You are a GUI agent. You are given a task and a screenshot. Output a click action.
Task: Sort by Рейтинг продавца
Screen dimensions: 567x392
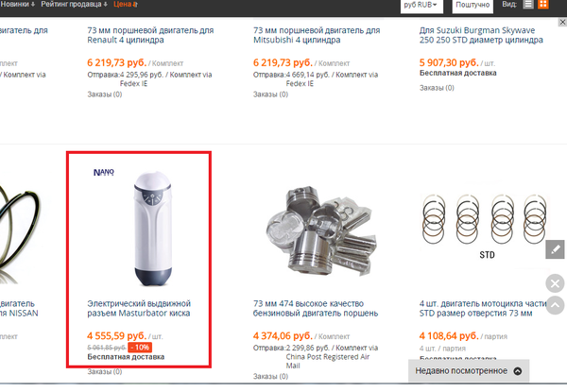click(74, 5)
